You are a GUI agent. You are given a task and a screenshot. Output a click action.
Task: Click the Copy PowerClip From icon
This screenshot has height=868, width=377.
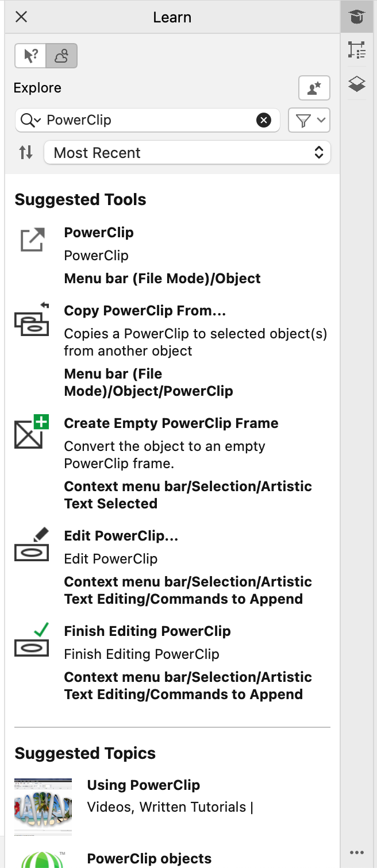[32, 320]
